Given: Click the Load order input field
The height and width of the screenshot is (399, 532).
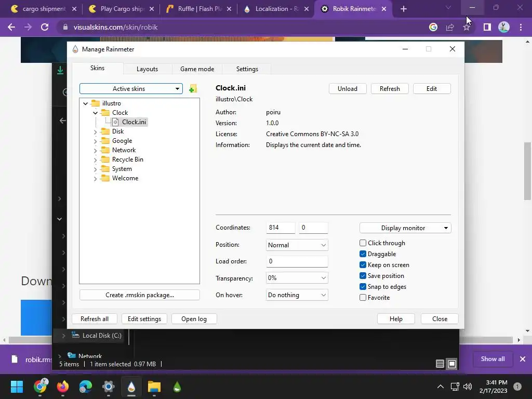Looking at the screenshot, I should tap(297, 261).
